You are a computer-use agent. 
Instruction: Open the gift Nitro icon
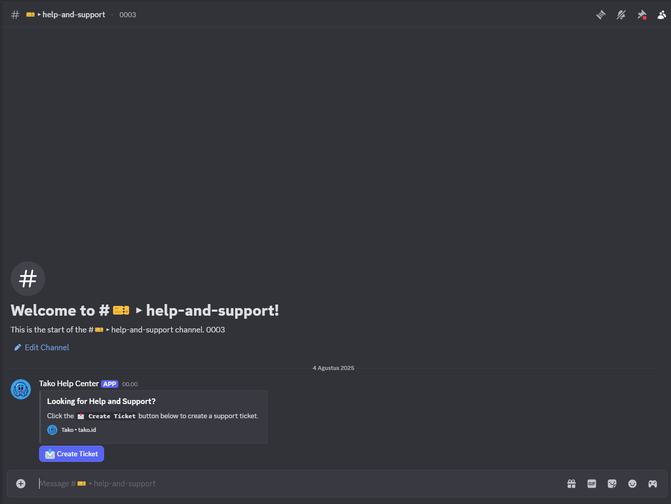(571, 483)
